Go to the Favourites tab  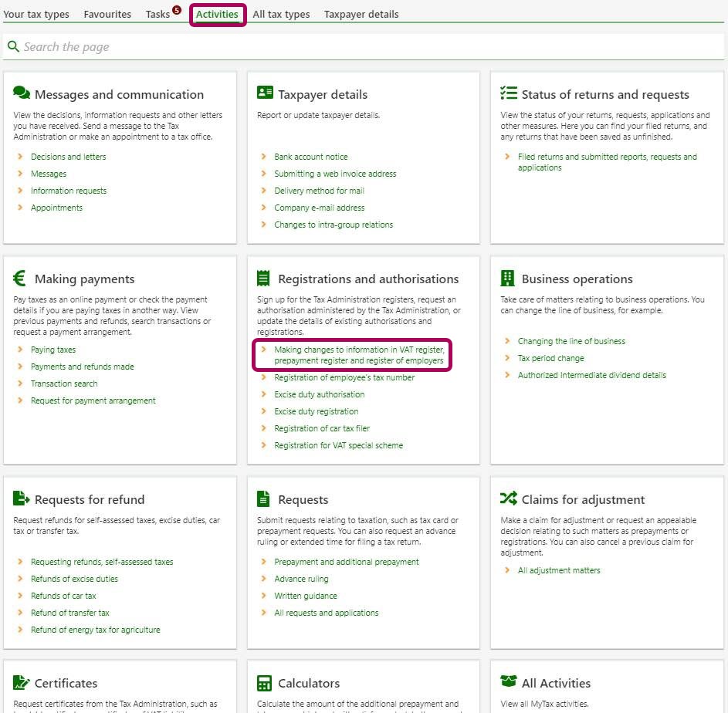click(x=107, y=15)
